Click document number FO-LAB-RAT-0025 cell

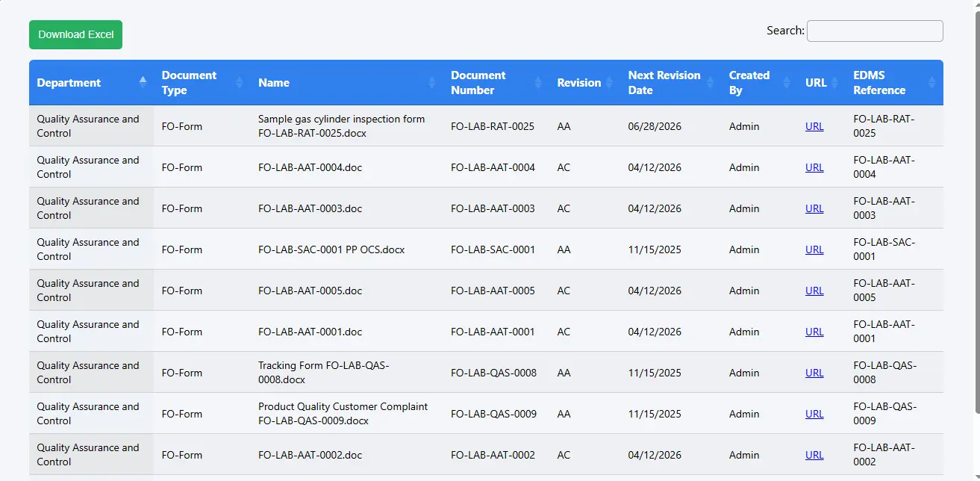point(493,126)
